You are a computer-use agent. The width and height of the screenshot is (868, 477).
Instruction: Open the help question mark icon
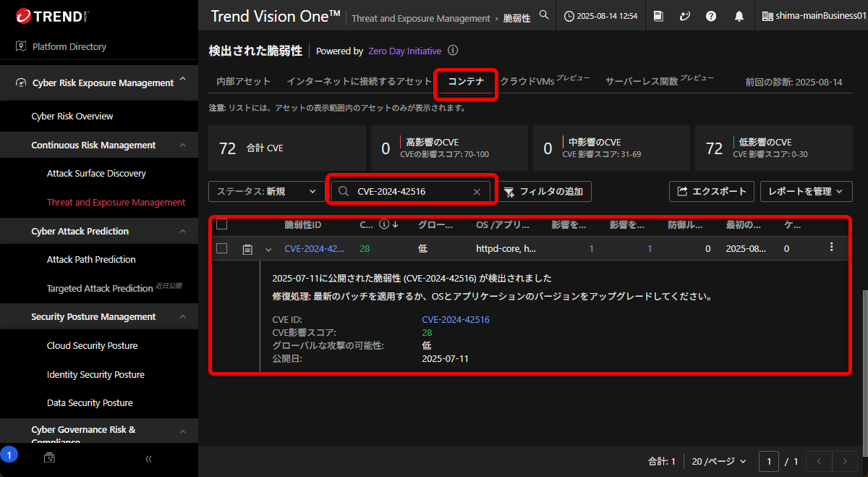coord(712,16)
